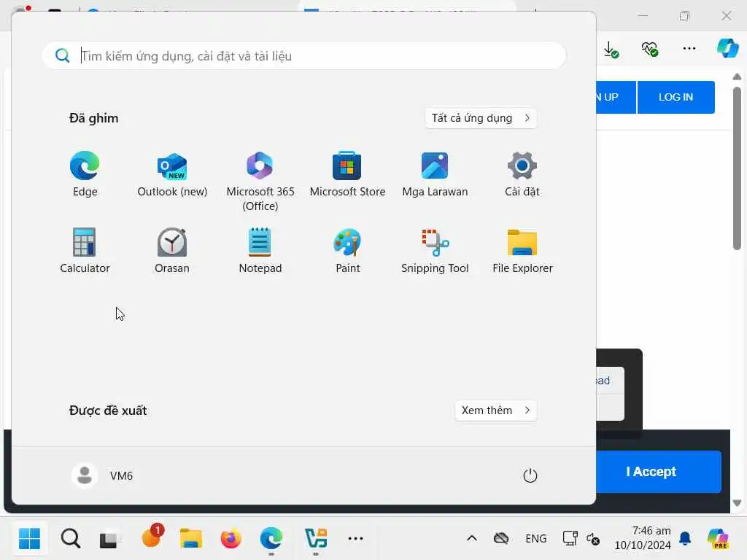
Task: Open Mga Larawan photos app
Action: pyautogui.click(x=435, y=174)
